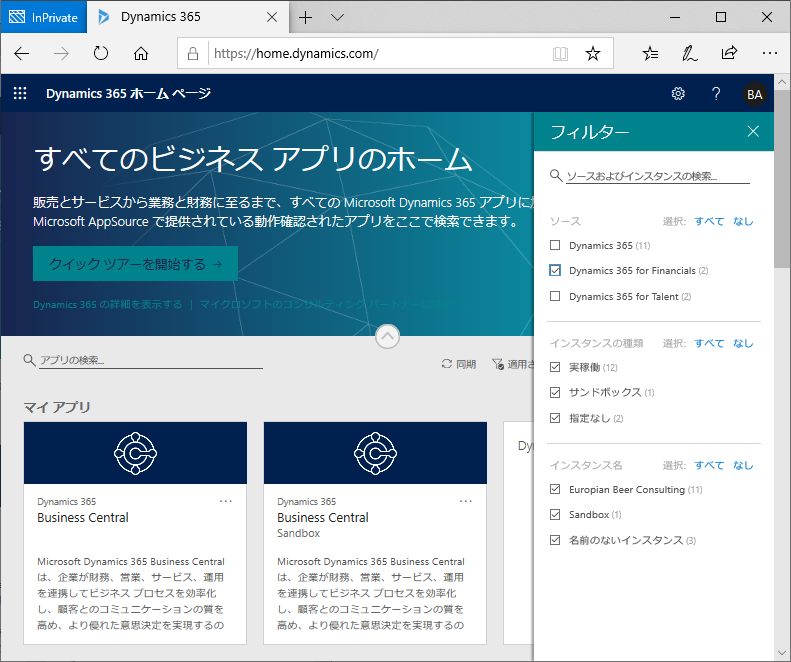Click the browser address bar URL
Viewport: 791px width, 662px height.
pos(297,53)
